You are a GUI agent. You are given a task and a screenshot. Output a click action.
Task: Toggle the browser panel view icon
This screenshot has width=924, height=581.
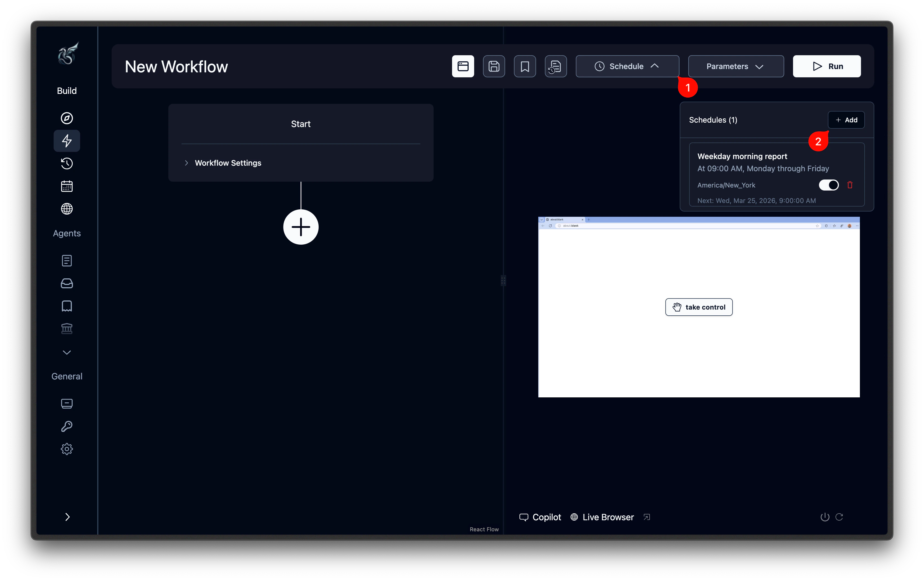[463, 66]
